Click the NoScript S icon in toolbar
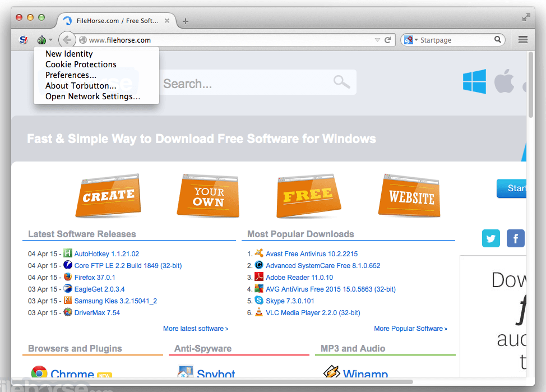This screenshot has width=546, height=392. click(x=23, y=40)
